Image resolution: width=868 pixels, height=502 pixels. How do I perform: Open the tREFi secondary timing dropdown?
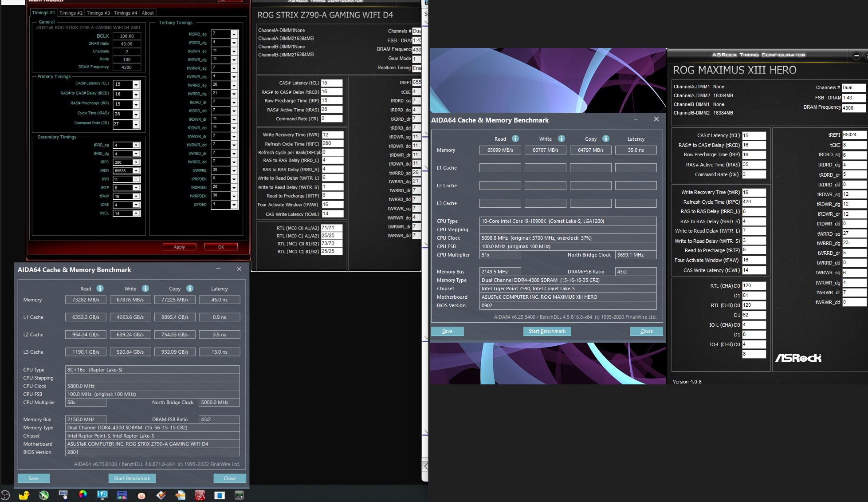pyautogui.click(x=136, y=171)
